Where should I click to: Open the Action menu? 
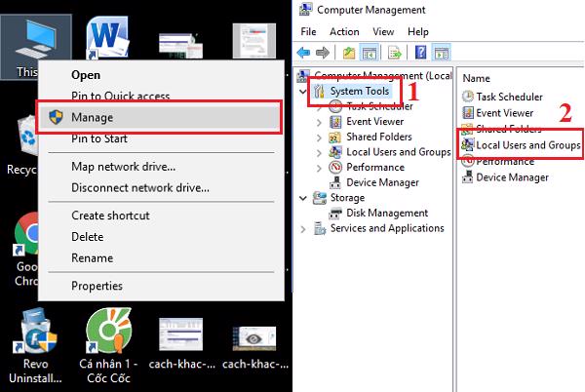click(343, 31)
